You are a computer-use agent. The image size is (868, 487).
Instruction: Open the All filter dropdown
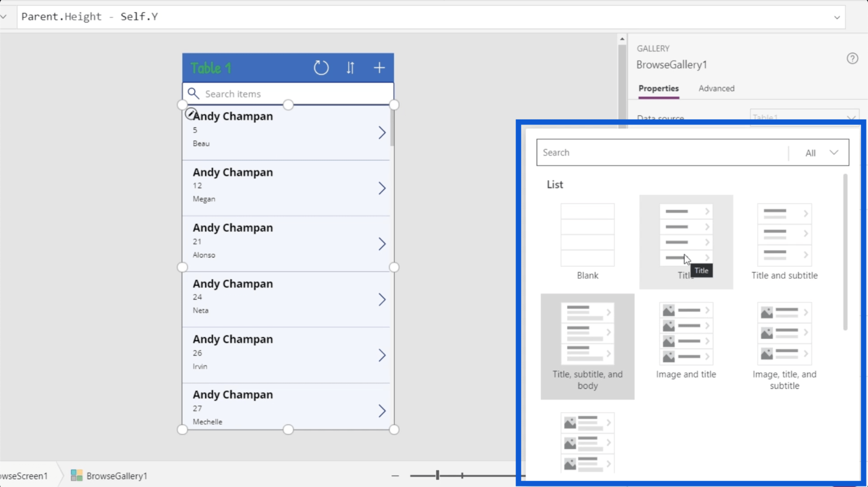pos(820,153)
